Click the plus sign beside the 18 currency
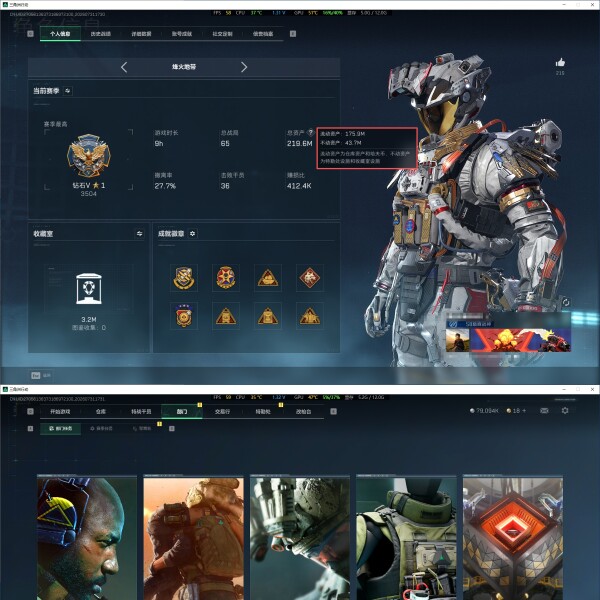600x600 pixels. [x=524, y=410]
